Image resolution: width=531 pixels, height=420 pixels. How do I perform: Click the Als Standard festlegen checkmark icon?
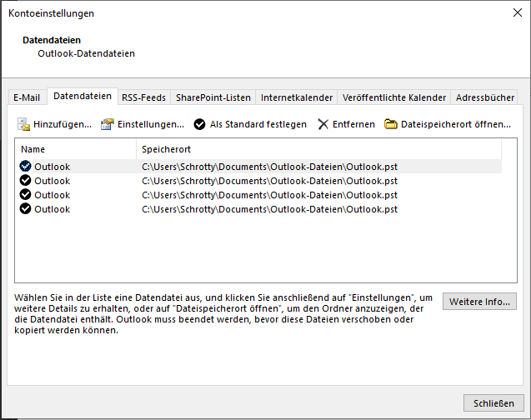(199, 124)
